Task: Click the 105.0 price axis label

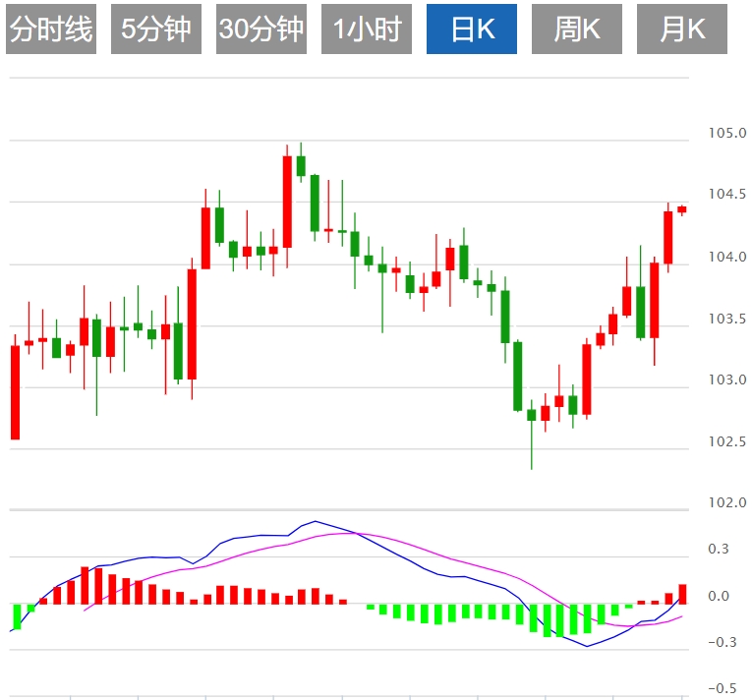Action: click(727, 133)
